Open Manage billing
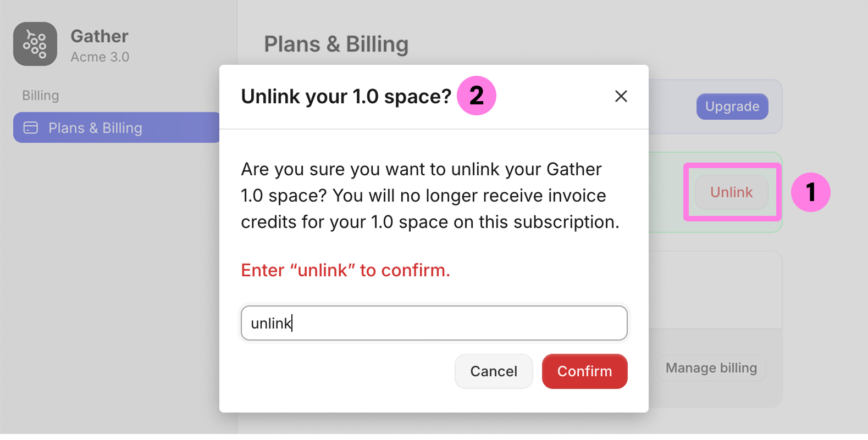 [711, 368]
